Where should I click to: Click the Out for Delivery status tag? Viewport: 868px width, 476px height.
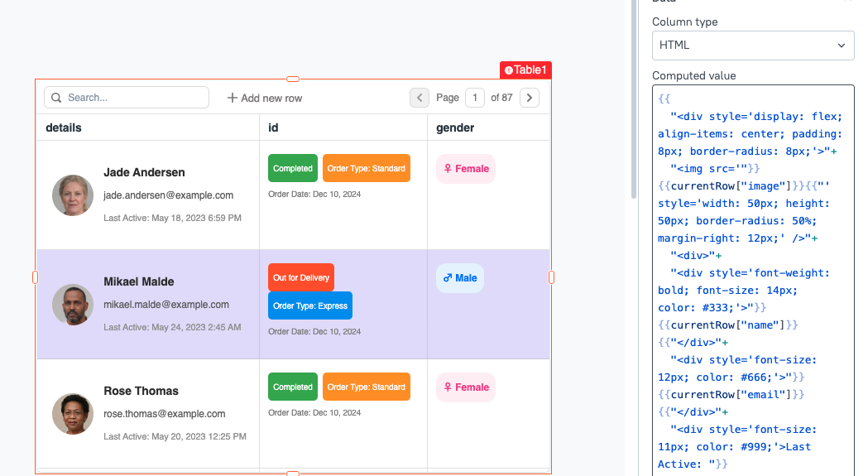click(301, 278)
